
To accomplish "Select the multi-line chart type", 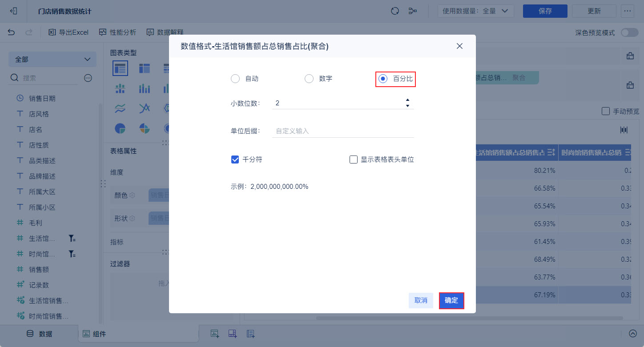I will [x=120, y=108].
